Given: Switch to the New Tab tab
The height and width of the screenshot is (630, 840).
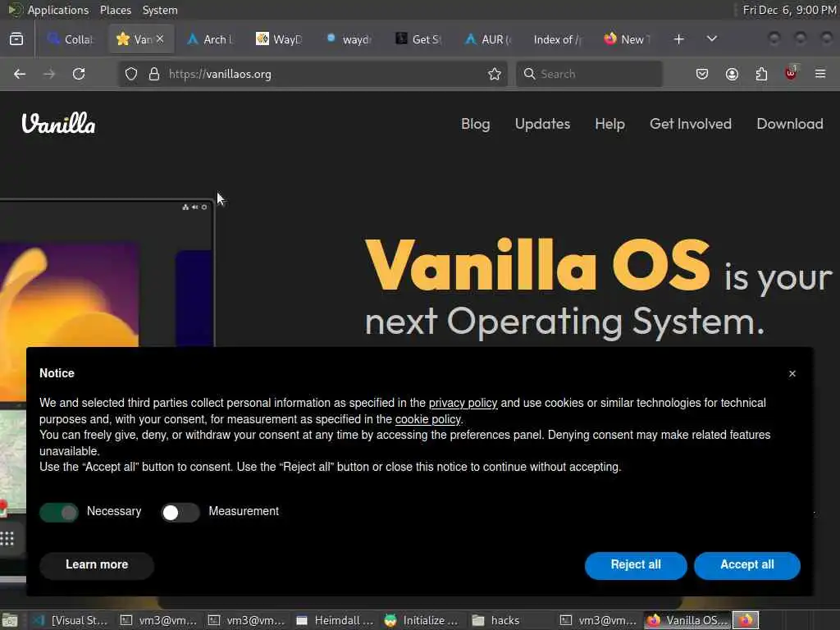Looking at the screenshot, I should (627, 39).
